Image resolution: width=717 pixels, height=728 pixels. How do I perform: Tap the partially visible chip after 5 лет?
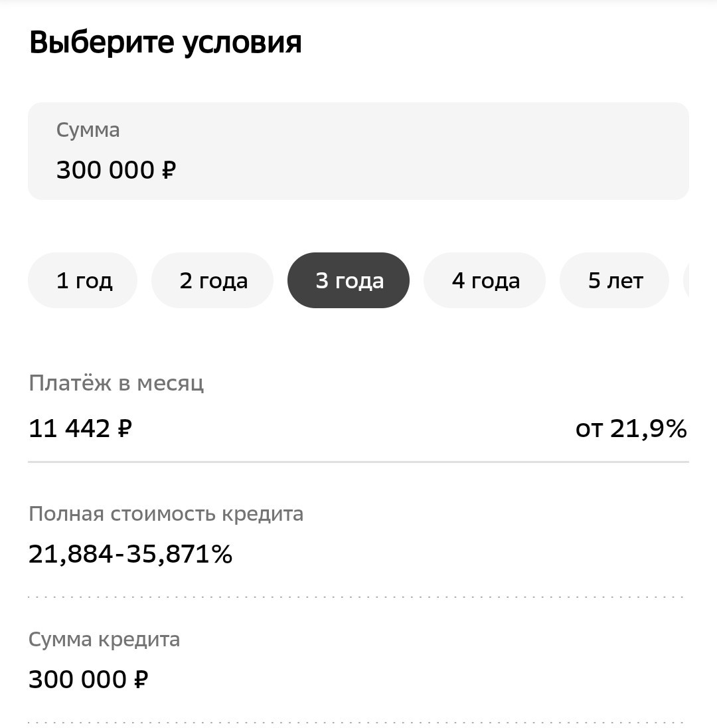pos(686,280)
